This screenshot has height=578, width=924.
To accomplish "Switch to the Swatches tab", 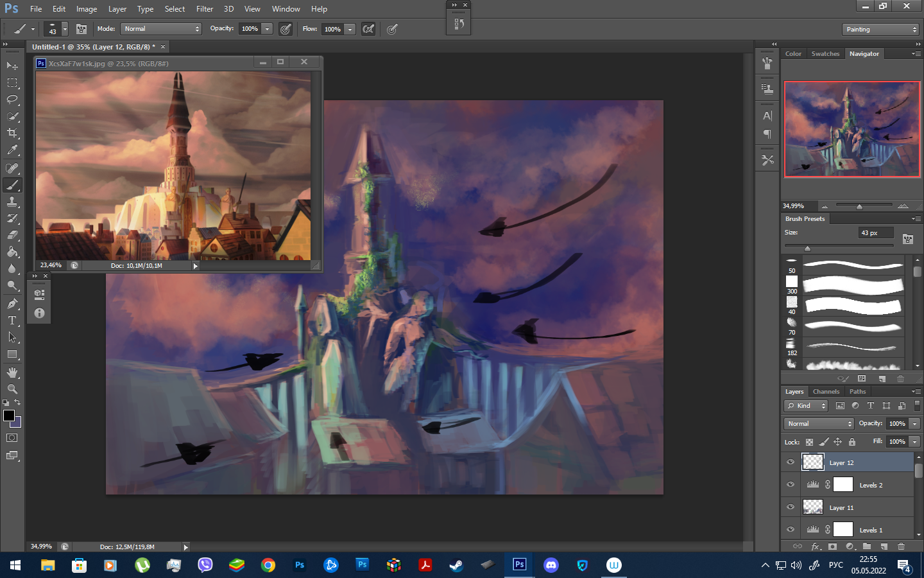I will 825,54.
